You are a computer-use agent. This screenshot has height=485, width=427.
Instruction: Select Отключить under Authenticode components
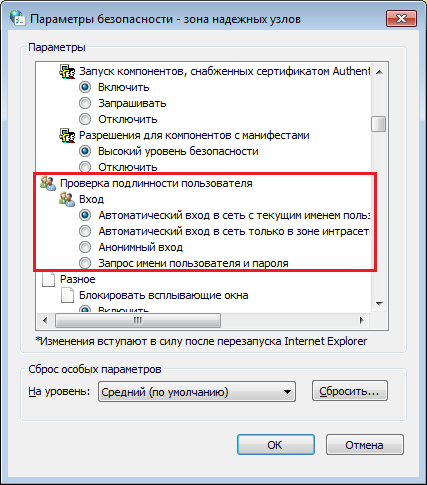coord(85,119)
